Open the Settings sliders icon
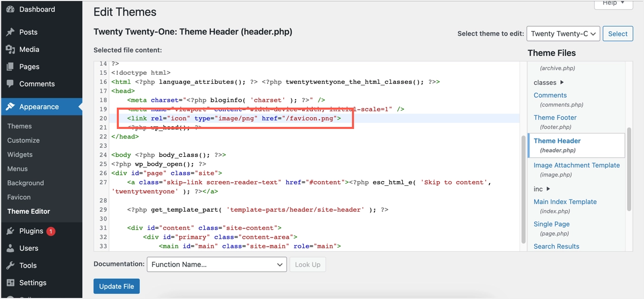The height and width of the screenshot is (299, 644). [x=10, y=283]
